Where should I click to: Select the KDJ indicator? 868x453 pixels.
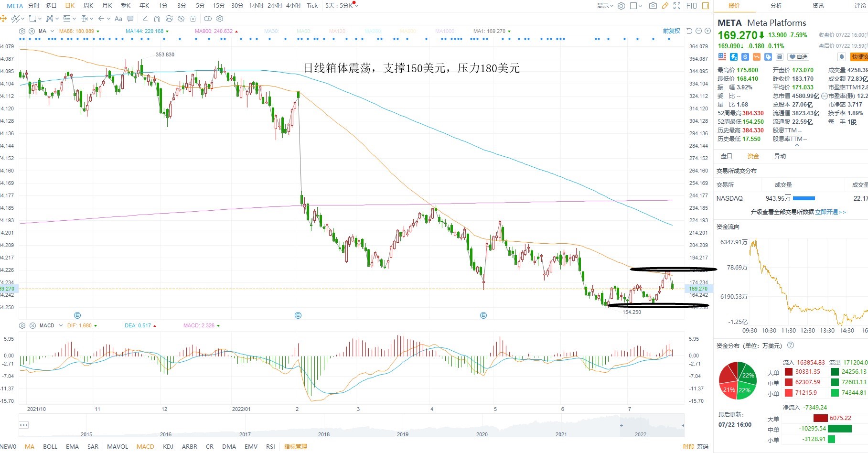tap(168, 447)
